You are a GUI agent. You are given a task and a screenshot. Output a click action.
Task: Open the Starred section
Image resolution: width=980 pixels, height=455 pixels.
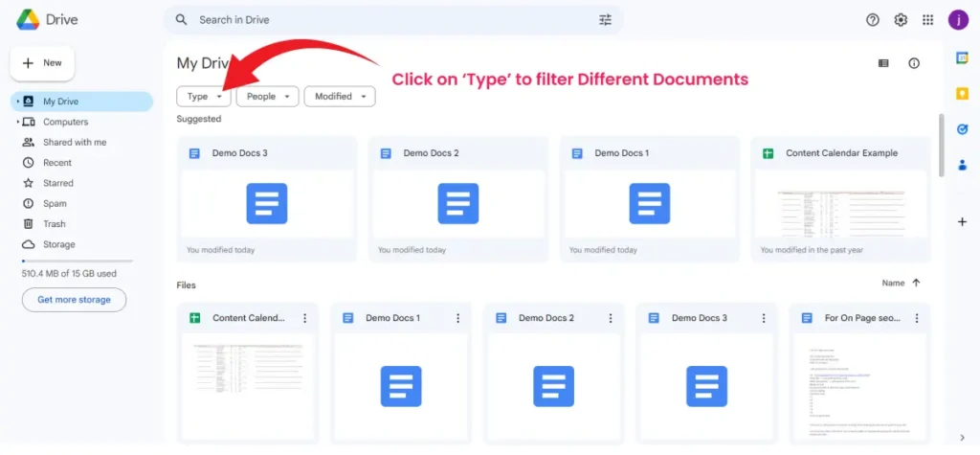click(x=57, y=183)
